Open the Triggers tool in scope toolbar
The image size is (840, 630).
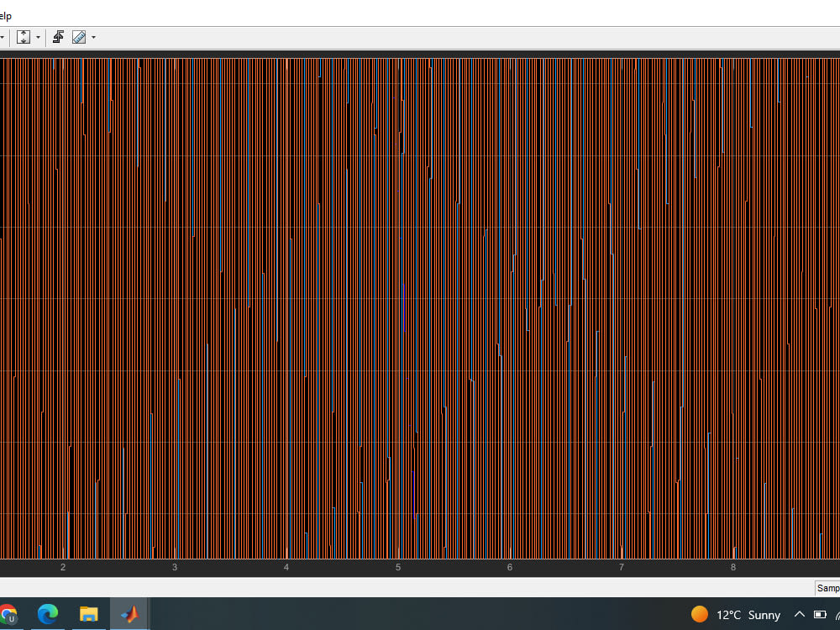59,37
